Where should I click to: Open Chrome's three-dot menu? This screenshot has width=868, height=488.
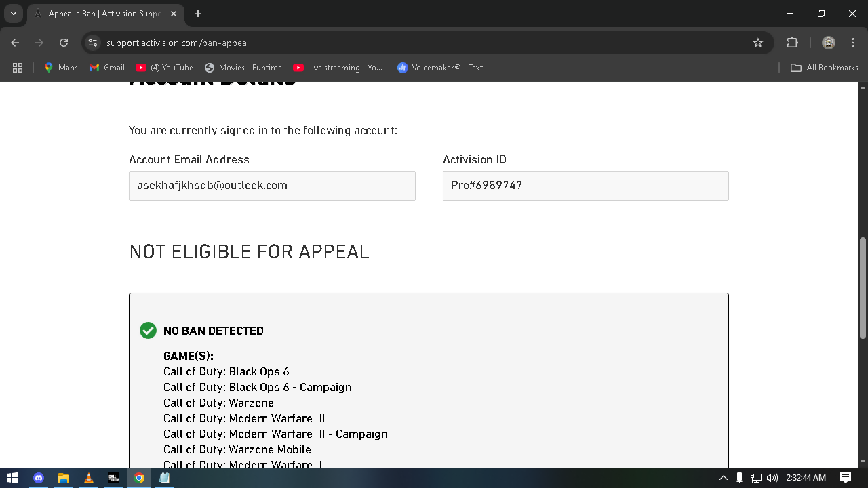[853, 43]
